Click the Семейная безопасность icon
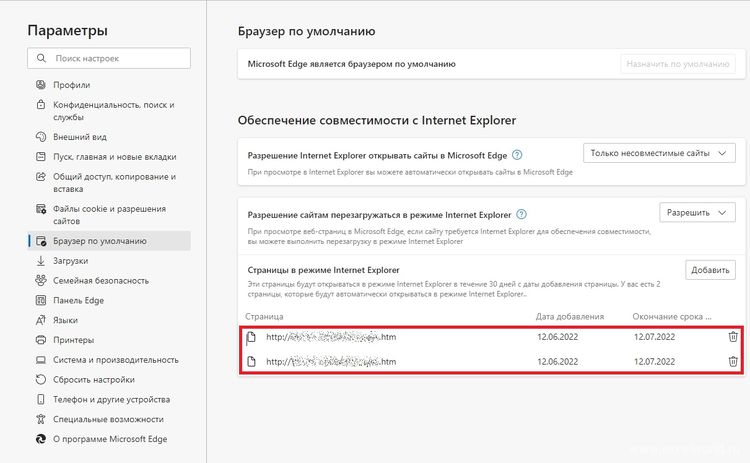This screenshot has height=463, width=750. coord(41,280)
